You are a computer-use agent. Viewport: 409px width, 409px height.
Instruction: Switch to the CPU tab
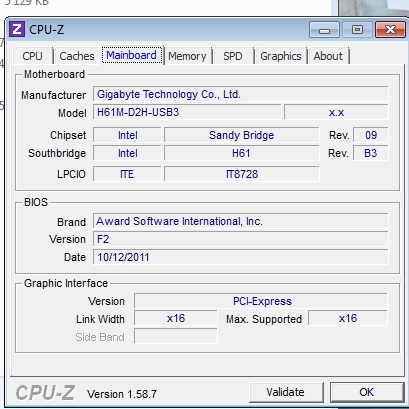pyautogui.click(x=32, y=56)
